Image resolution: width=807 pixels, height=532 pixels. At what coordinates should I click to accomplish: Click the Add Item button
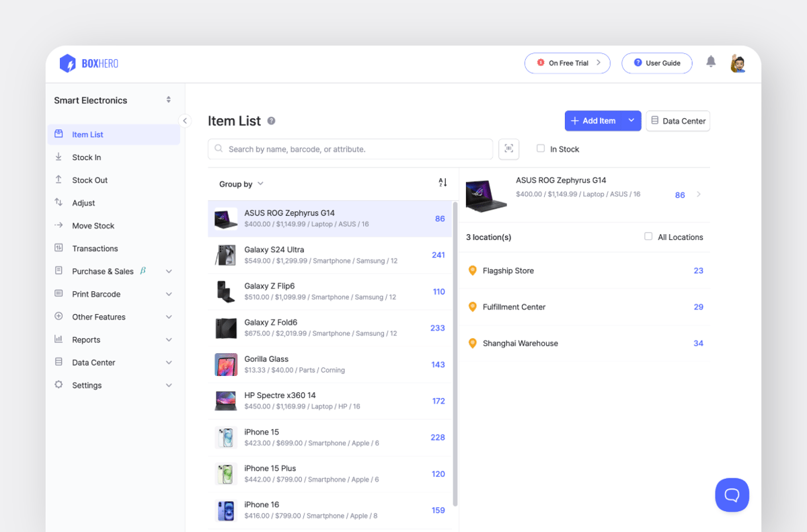[x=594, y=120]
